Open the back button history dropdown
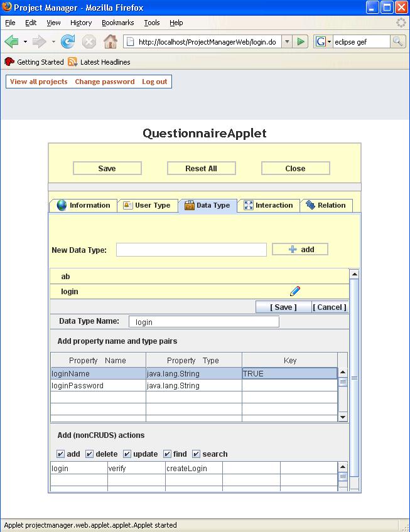 click(x=26, y=42)
